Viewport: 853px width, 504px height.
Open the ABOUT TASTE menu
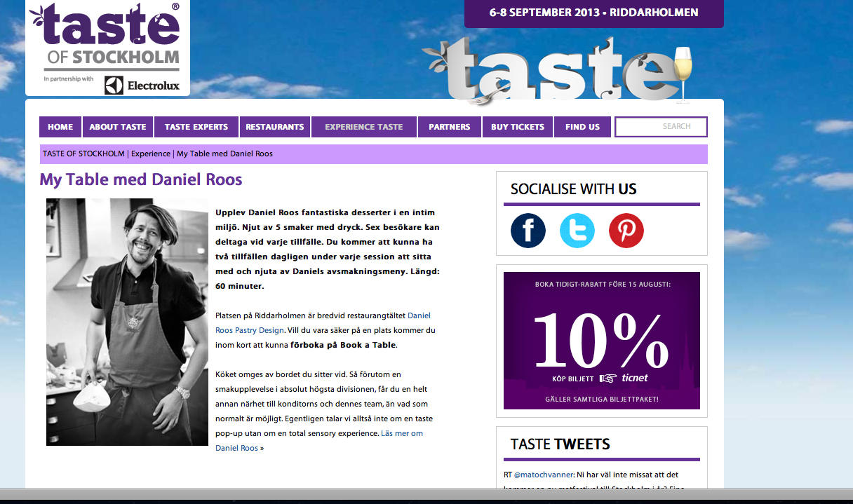118,127
